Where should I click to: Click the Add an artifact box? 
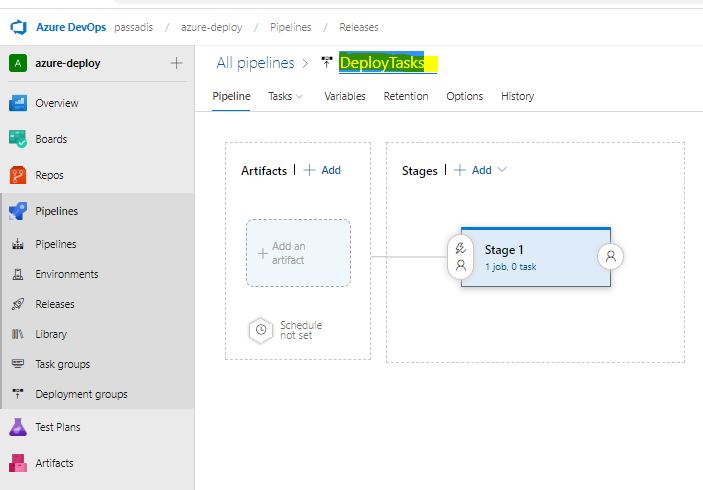[x=298, y=253]
